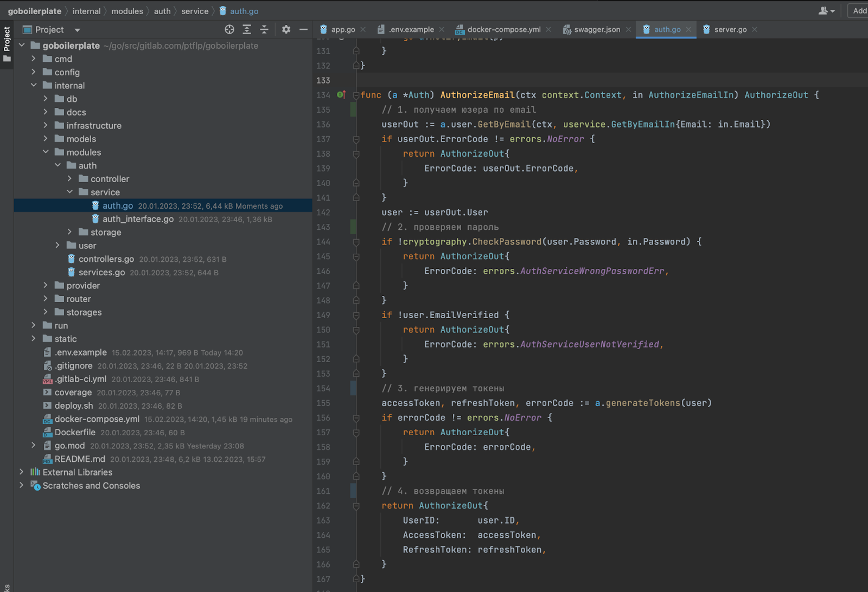
Task: Switch to the docker-compose.yml tab
Action: 503,30
